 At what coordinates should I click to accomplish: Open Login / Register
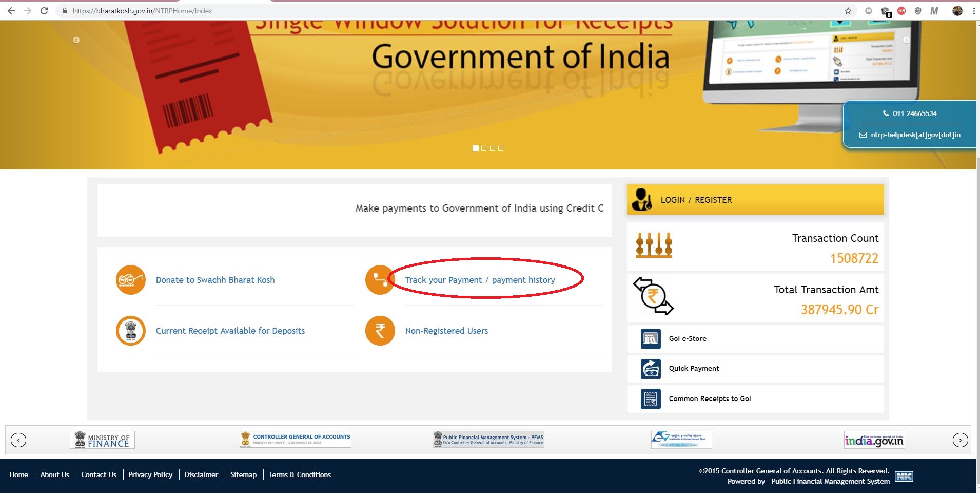point(696,200)
